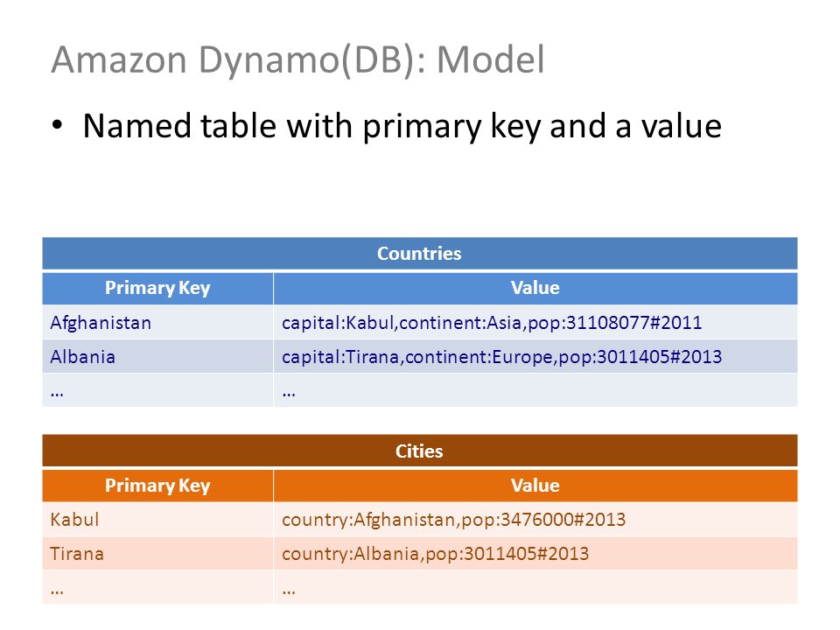This screenshot has width=840, height=630.
Task: Select the Cities Value column header
Action: 535,486
